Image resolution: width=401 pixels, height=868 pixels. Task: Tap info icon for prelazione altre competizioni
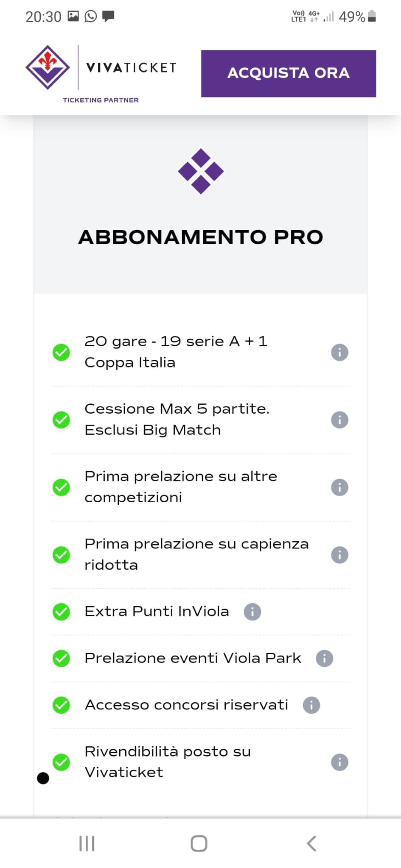(x=339, y=487)
